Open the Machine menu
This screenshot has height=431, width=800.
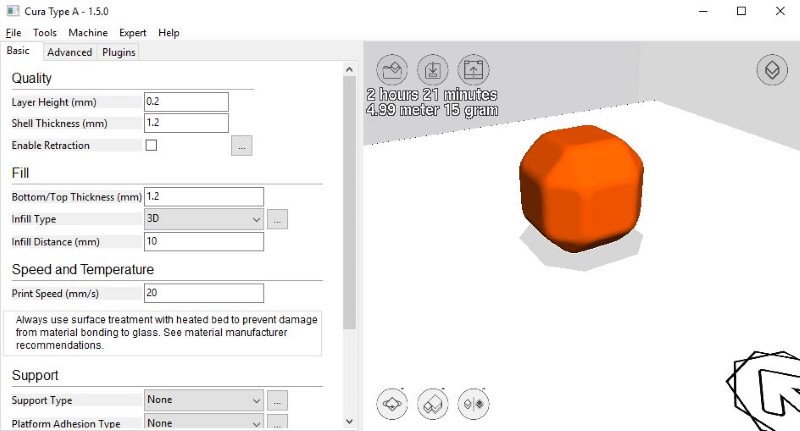88,33
